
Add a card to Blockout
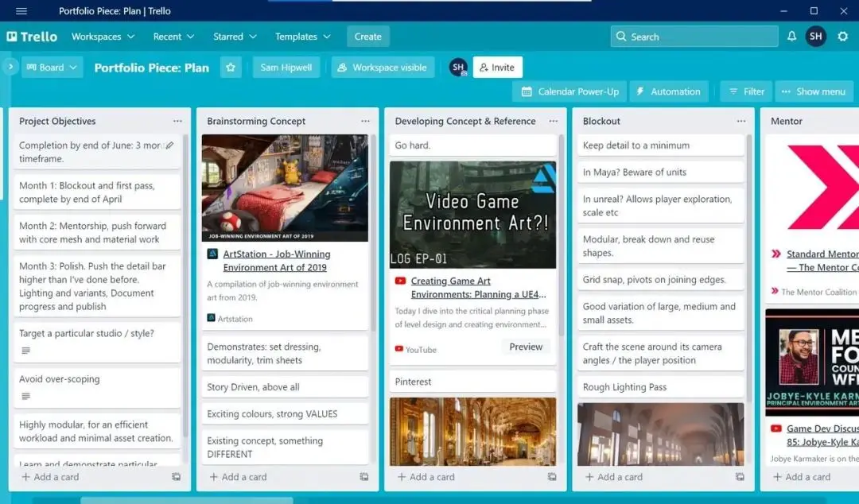click(x=614, y=477)
